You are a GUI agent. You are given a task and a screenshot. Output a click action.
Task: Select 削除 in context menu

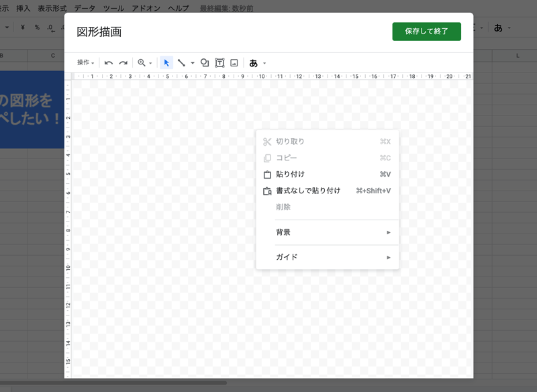(x=327, y=207)
